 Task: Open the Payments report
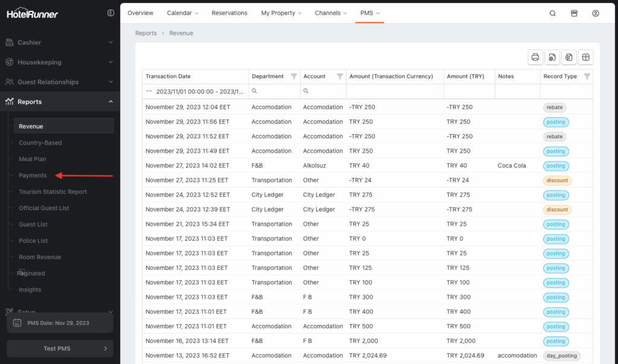point(33,176)
